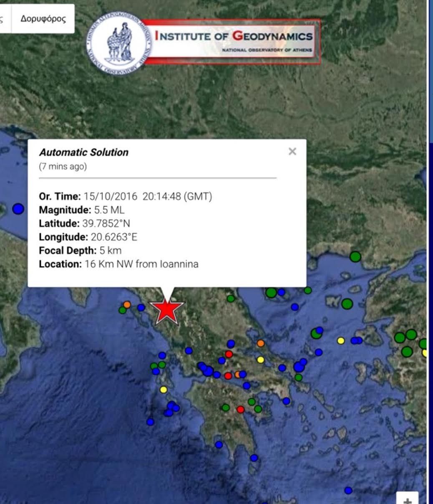Image resolution: width=433 pixels, height=504 pixels.
Task: Click large green marker on north Aegean island
Action: 347,304
